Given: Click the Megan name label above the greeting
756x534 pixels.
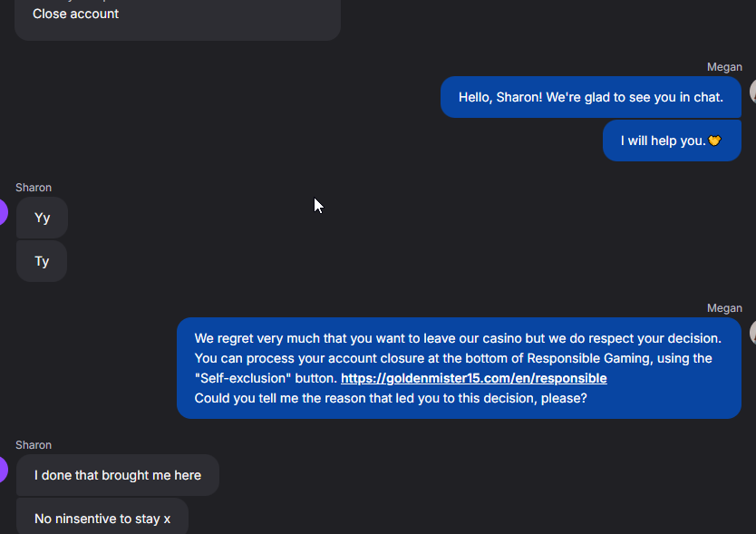Looking at the screenshot, I should (724, 67).
